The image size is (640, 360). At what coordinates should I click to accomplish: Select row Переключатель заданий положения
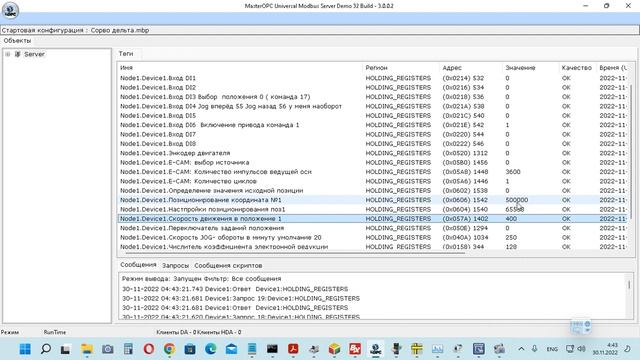(373, 228)
